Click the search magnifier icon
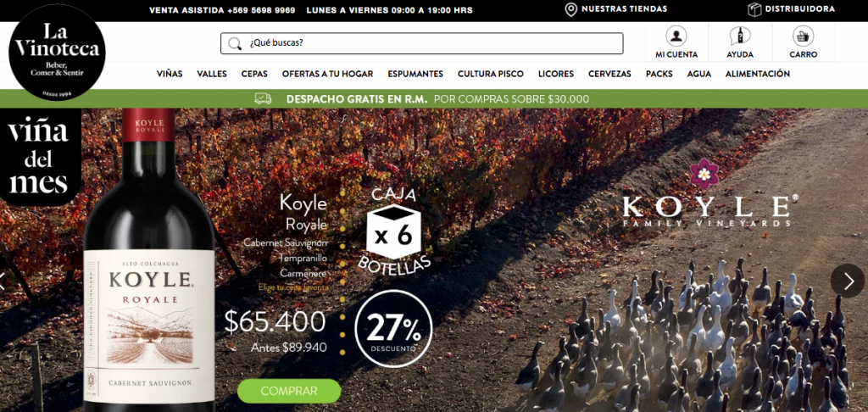 [x=236, y=44]
